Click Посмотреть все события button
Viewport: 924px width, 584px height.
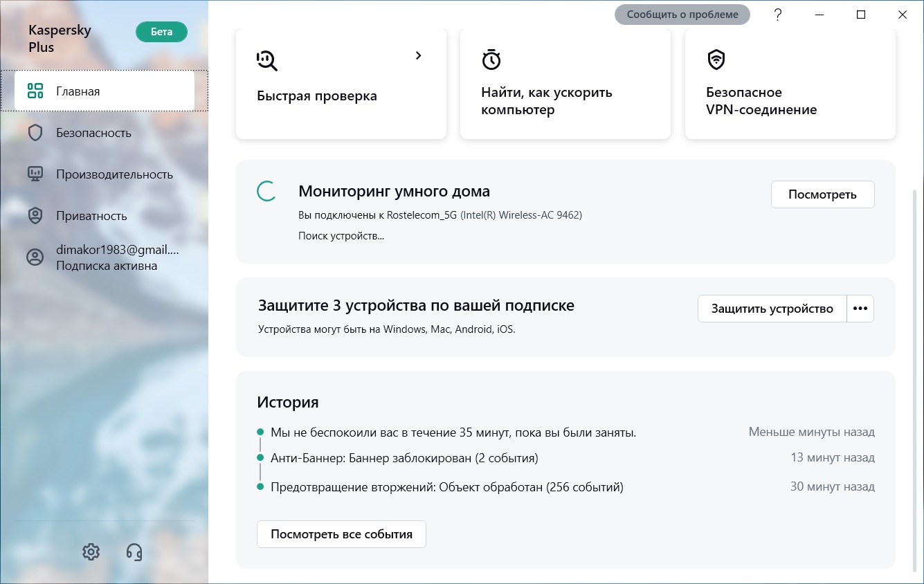(341, 534)
